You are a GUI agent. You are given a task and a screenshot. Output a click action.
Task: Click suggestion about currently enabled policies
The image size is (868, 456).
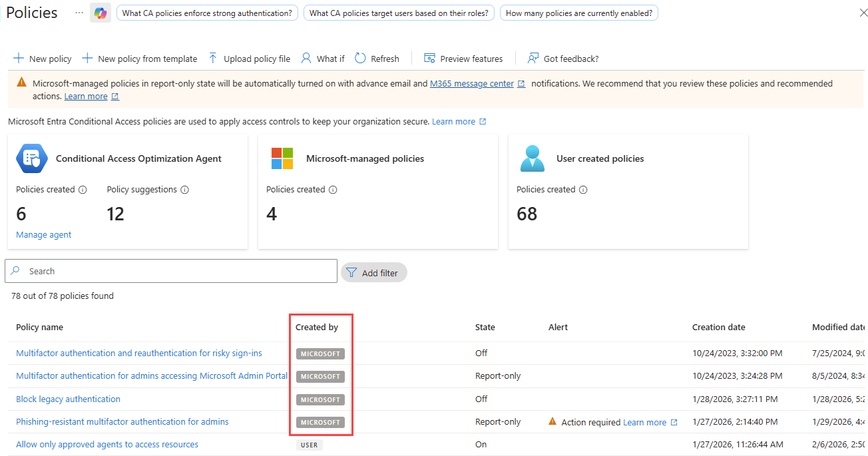coord(578,13)
